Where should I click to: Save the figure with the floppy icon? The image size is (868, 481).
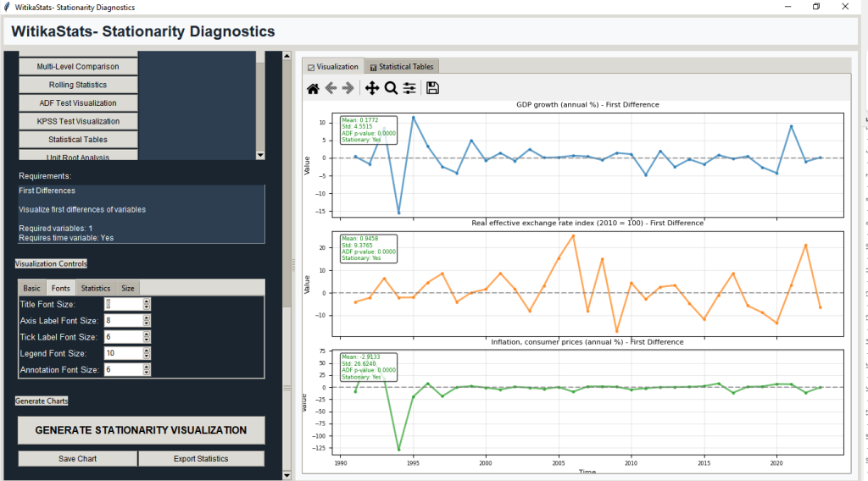tap(433, 88)
